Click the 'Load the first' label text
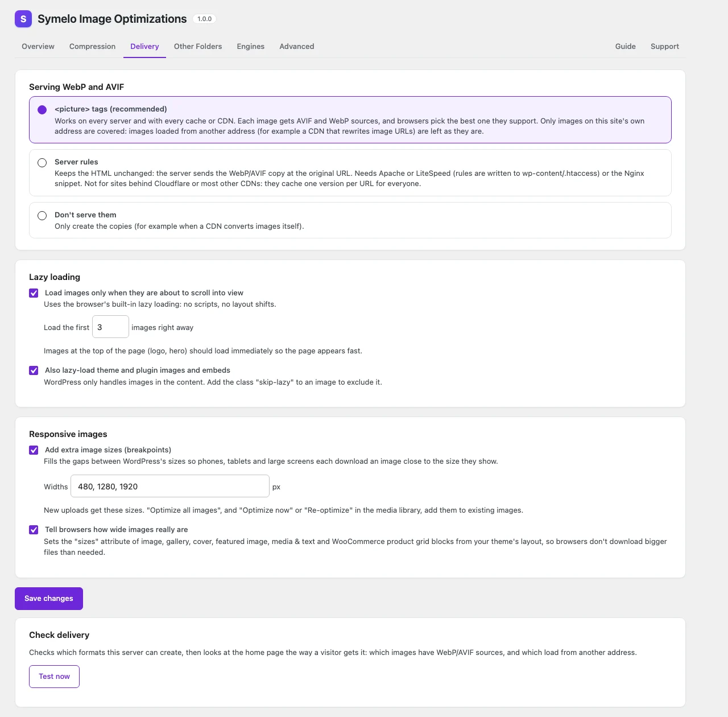This screenshot has width=728, height=717. [x=67, y=328]
